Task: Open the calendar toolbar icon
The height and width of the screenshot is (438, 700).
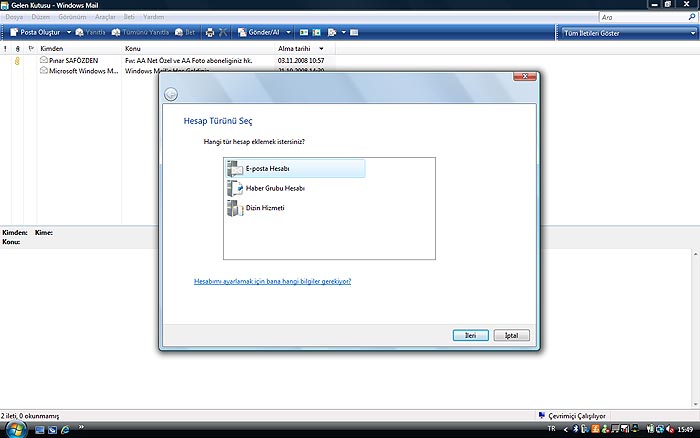Action: click(x=317, y=32)
